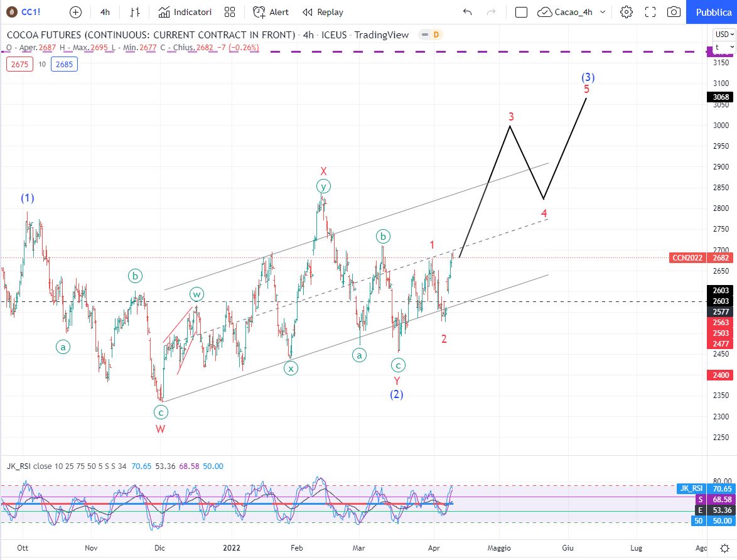Viewport: 737px width, 560px height.
Task: Change the 4h timeframe interval
Action: tap(105, 12)
